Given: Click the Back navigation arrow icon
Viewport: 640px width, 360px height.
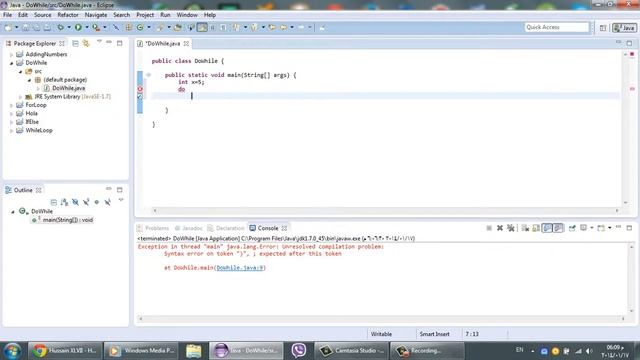Looking at the screenshot, I should click(283, 27).
